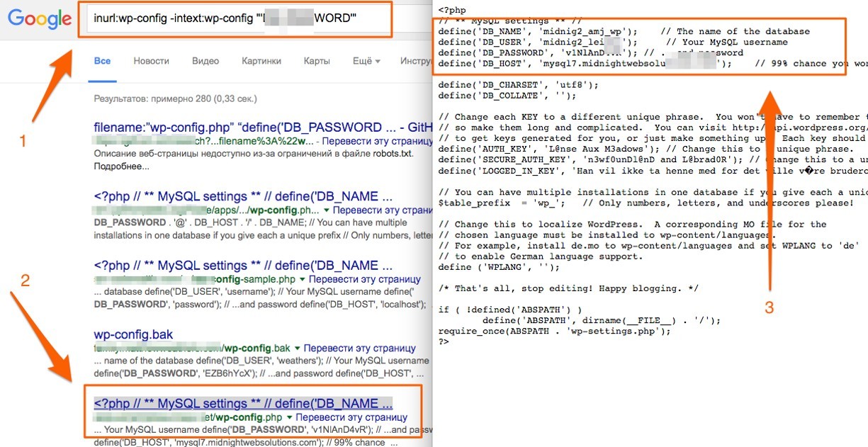This screenshot has width=868, height=447.
Task: Click the 'enable German language support' comment
Action: point(540,256)
